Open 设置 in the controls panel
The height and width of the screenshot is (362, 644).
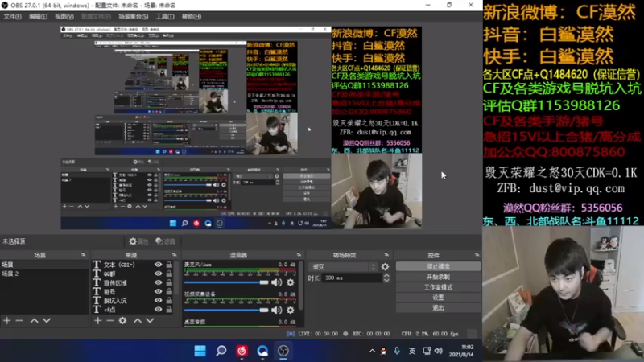click(x=438, y=298)
